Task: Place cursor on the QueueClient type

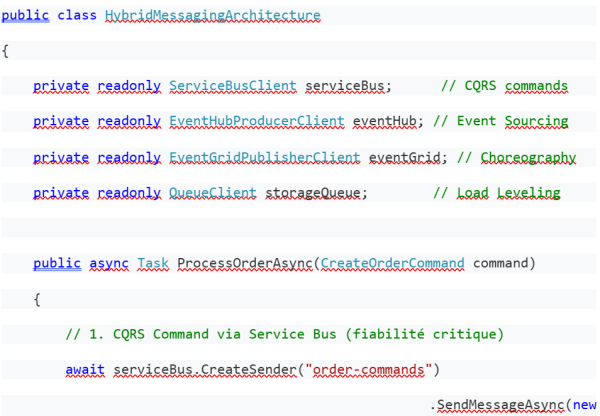Action: (211, 192)
